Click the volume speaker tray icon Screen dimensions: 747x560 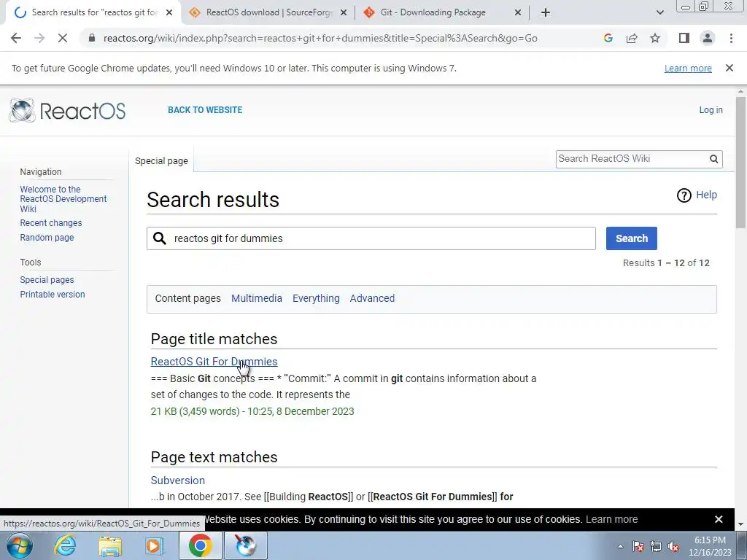point(673,546)
